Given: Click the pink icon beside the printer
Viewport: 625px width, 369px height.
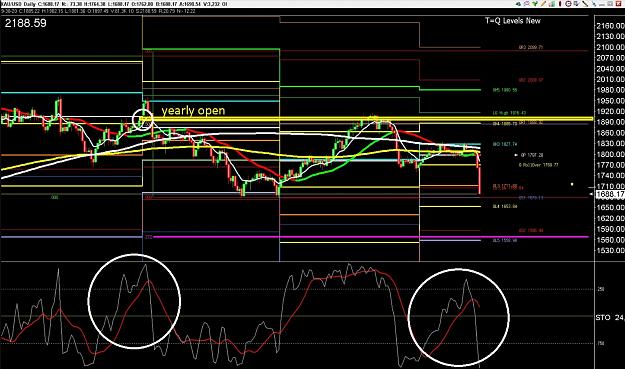Looking at the screenshot, I should [x=527, y=4].
